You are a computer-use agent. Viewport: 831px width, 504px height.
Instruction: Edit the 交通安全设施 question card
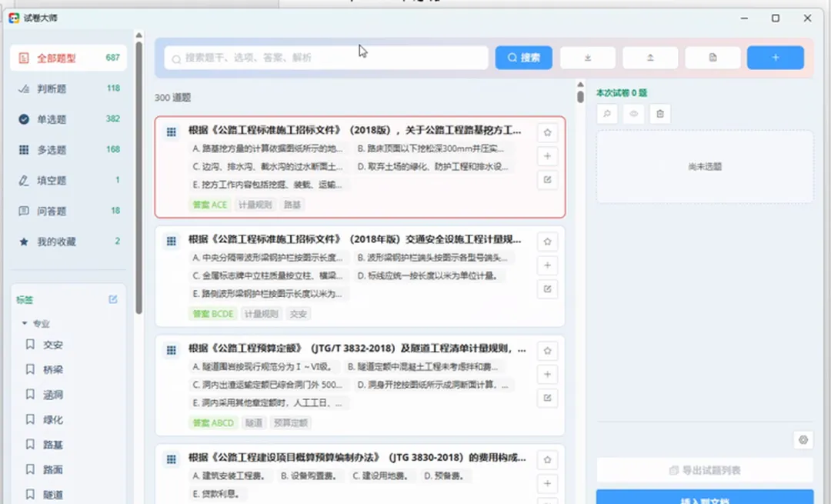548,289
